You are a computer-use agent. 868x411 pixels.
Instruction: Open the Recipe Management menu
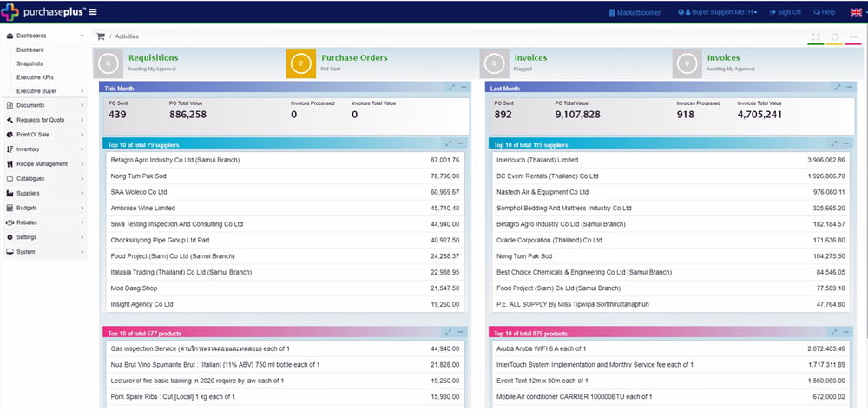[x=45, y=164]
